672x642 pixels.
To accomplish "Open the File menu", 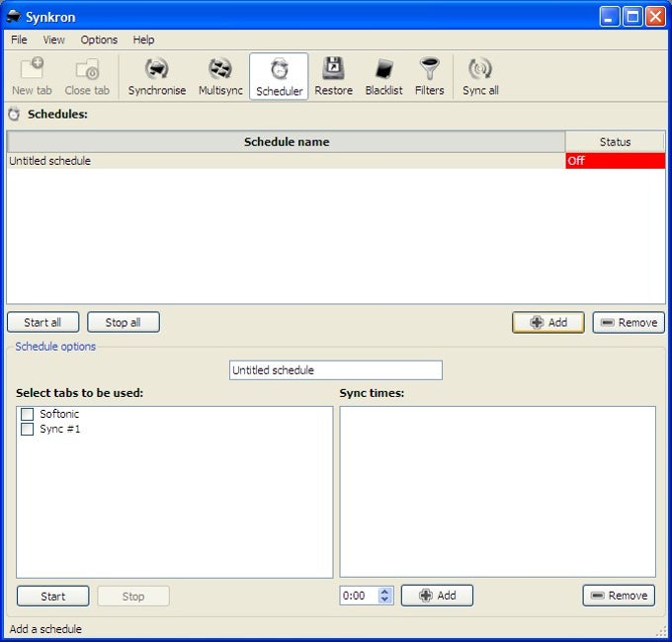I will 19,40.
